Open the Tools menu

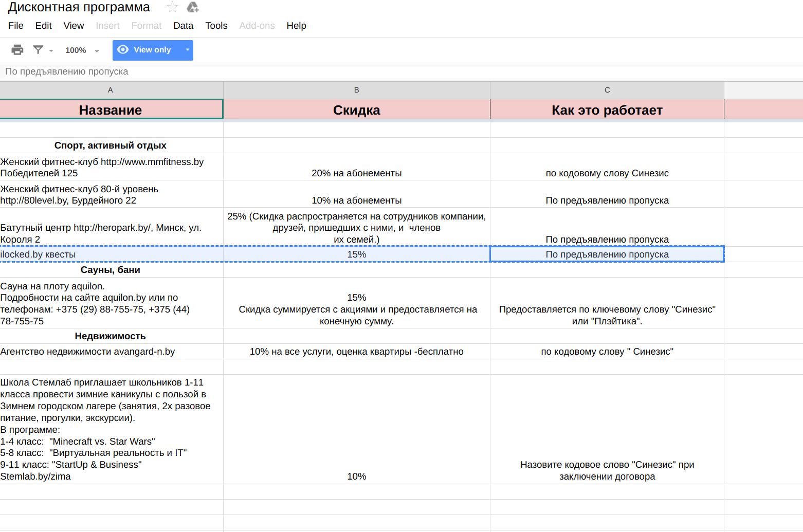pos(216,26)
